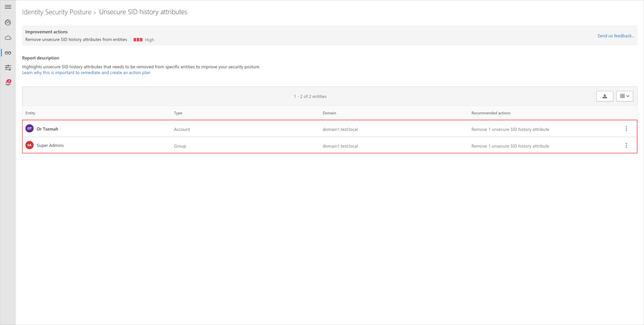Image resolution: width=644 pixels, height=325 pixels.
Task: Open the table columns dropdown
Action: click(624, 96)
